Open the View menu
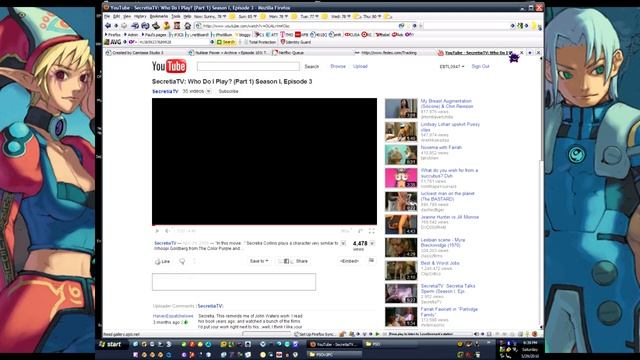Screen dimensions: 640x360 127,16
